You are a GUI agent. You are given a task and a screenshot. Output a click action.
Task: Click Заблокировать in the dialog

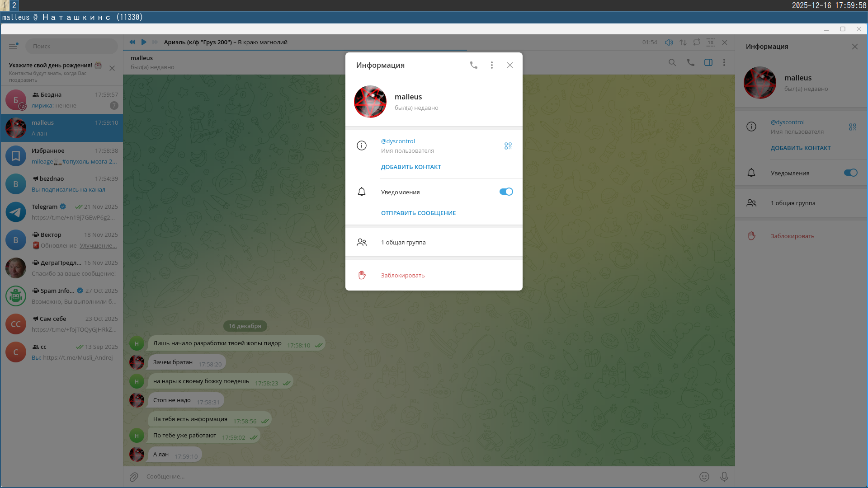[402, 275]
